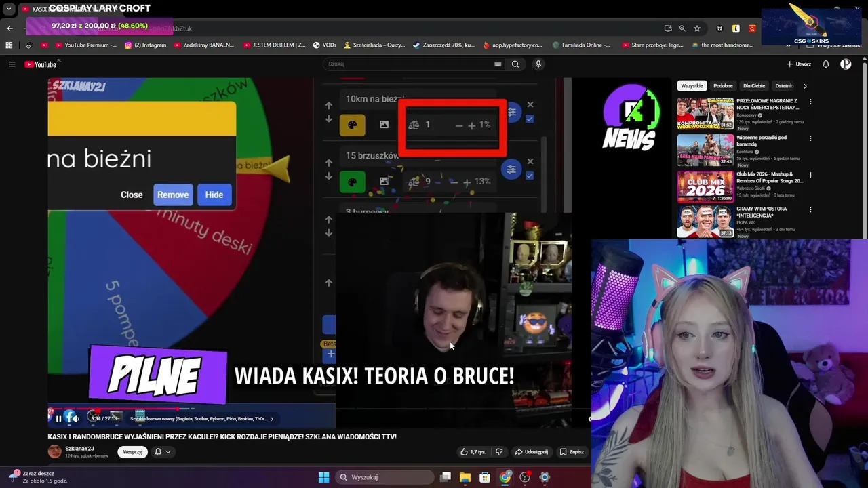This screenshot has width=868, height=488.
Task: Dislike the video
Action: (x=499, y=452)
